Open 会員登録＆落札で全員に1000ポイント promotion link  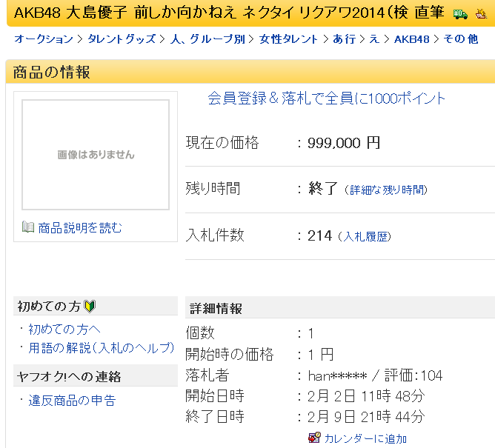(327, 98)
